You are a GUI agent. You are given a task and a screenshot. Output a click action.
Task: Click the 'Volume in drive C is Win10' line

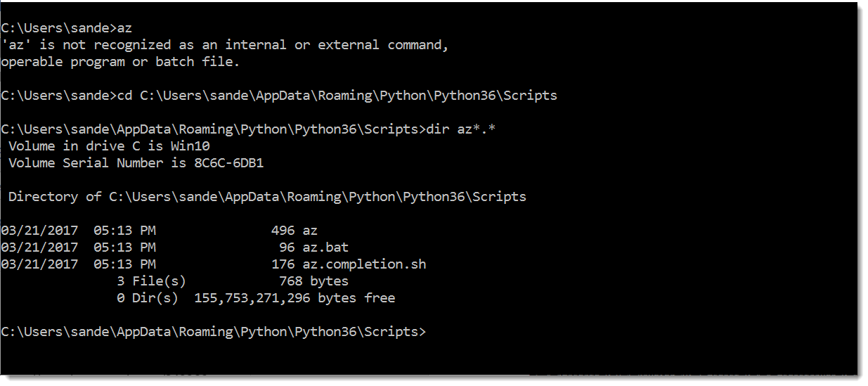[x=110, y=146]
